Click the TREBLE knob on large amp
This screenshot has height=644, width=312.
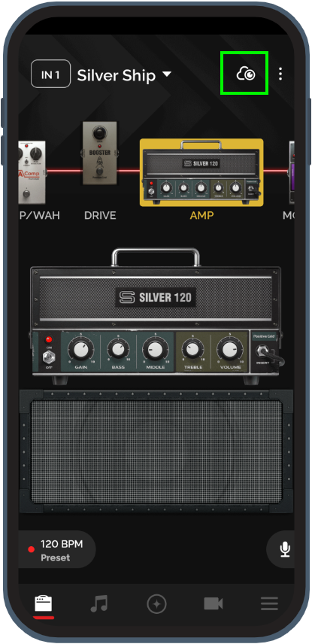[x=193, y=350]
